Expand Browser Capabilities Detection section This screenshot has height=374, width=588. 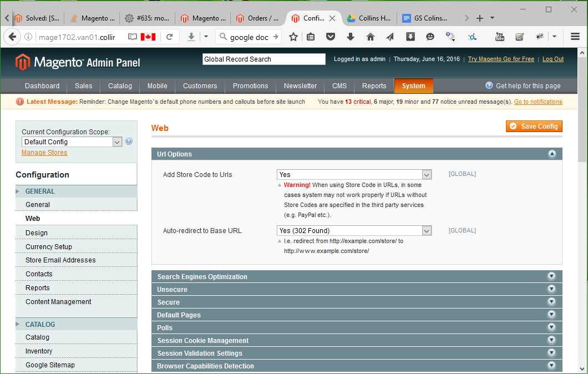[x=551, y=366]
